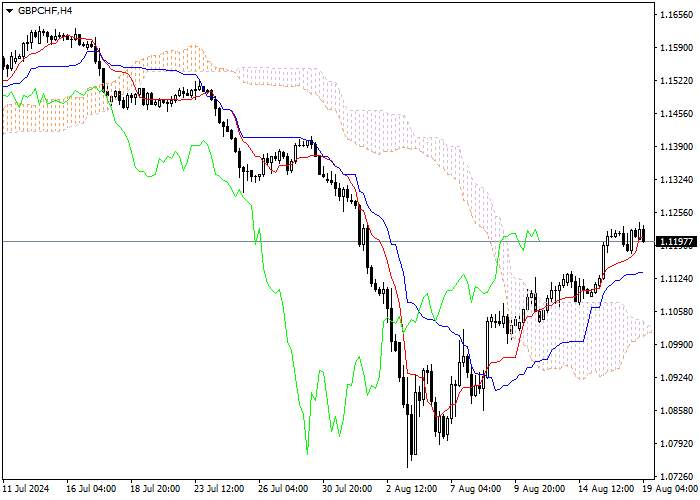Screen dimensions: 700x500
Task: Click the 1.10580 price scale label
Action: (676, 312)
